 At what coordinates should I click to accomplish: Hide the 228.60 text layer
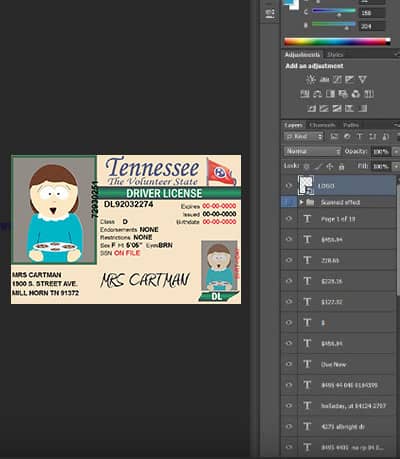coord(289,260)
